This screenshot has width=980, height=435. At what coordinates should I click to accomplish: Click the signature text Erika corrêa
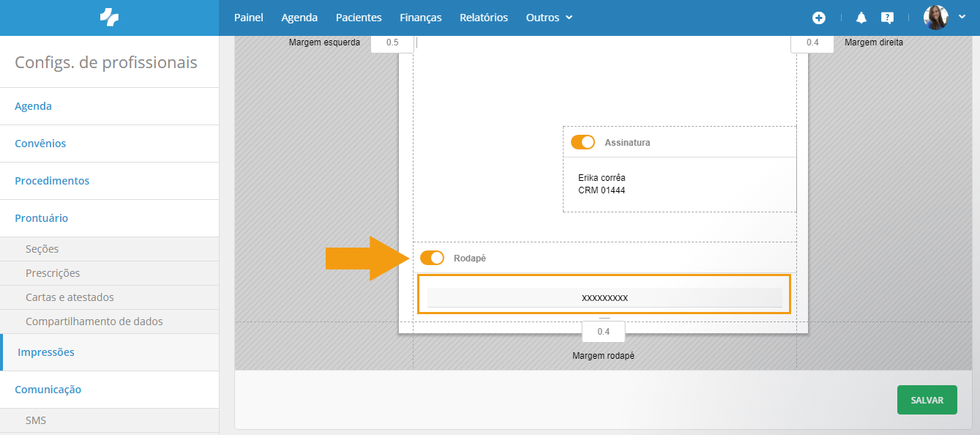602,178
